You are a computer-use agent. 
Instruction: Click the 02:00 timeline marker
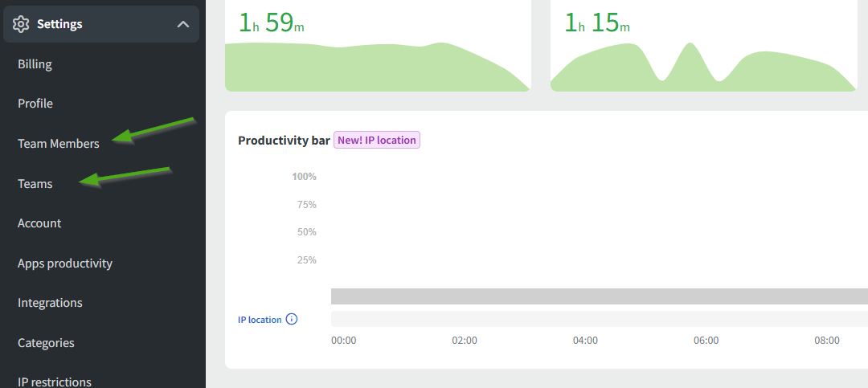(465, 341)
